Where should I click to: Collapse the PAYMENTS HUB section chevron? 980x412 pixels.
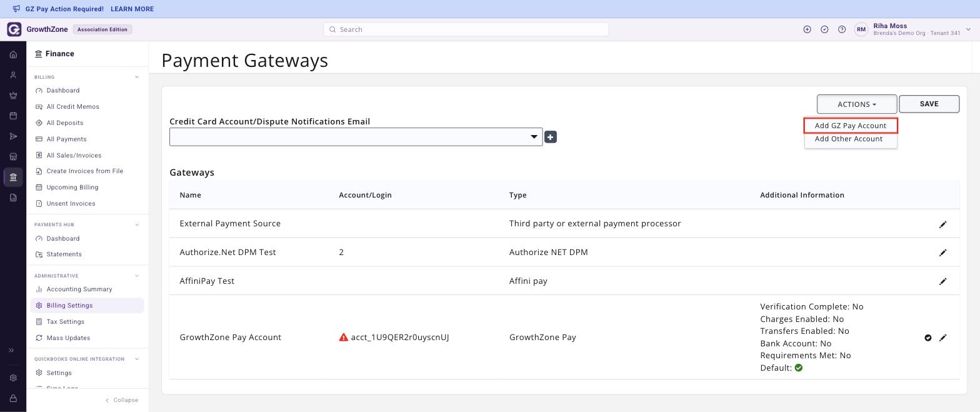137,224
